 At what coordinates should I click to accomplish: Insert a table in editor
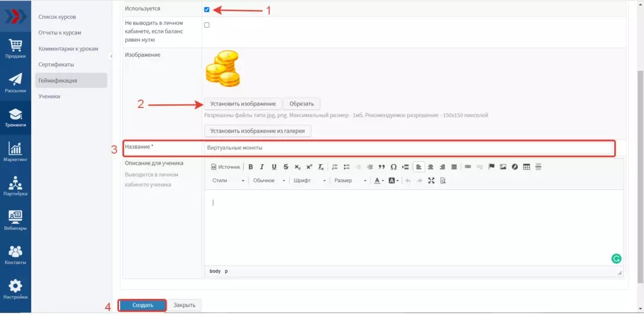click(x=527, y=167)
